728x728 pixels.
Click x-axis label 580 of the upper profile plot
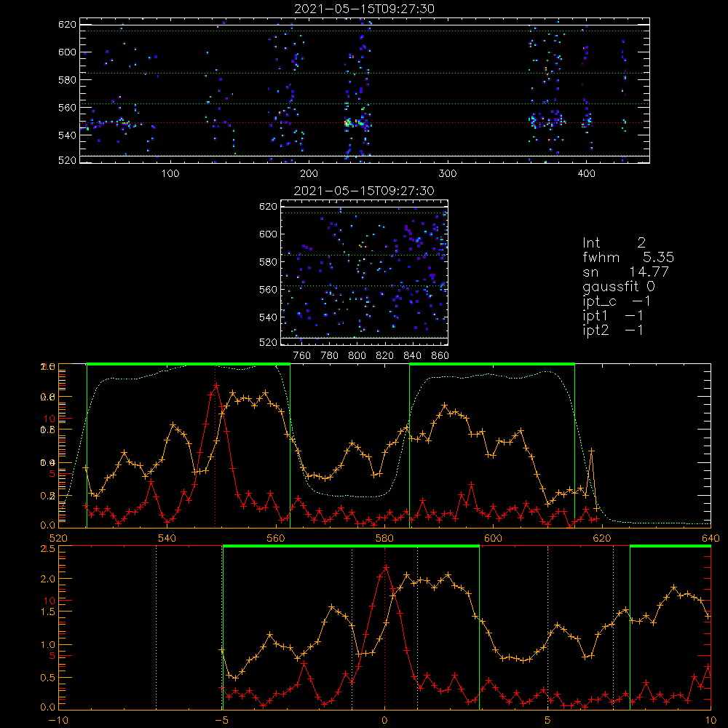tap(384, 538)
